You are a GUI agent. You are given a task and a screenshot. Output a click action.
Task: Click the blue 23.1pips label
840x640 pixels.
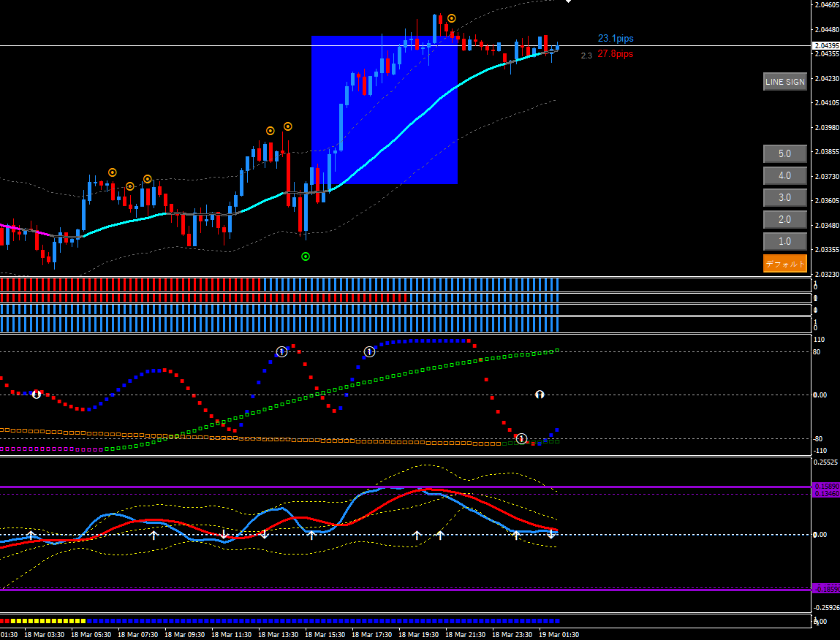616,39
